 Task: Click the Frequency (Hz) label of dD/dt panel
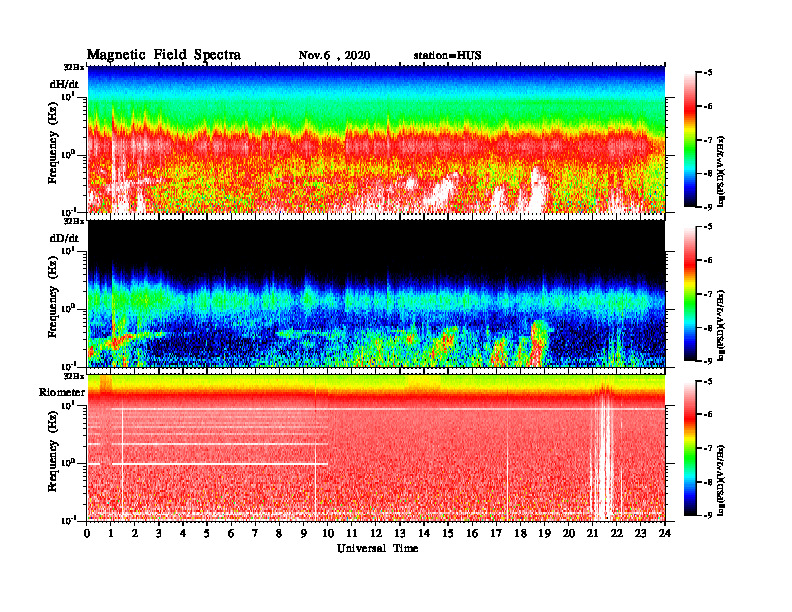click(53, 297)
